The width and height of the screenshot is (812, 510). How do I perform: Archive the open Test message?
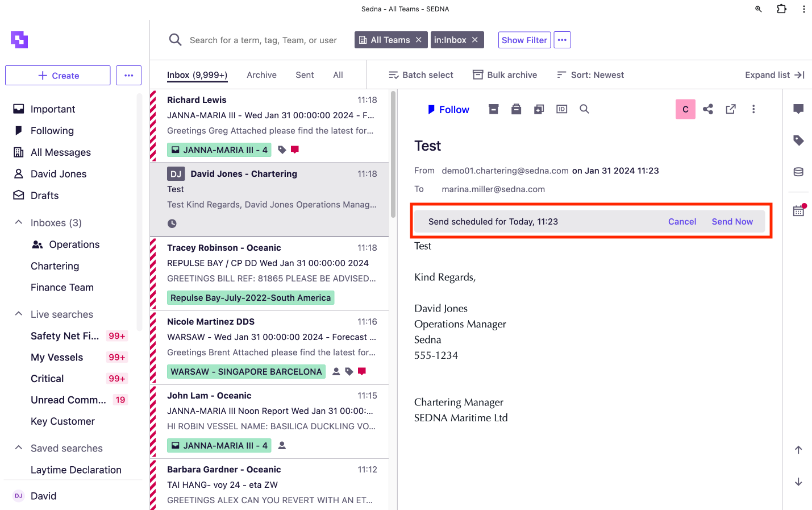coord(494,109)
